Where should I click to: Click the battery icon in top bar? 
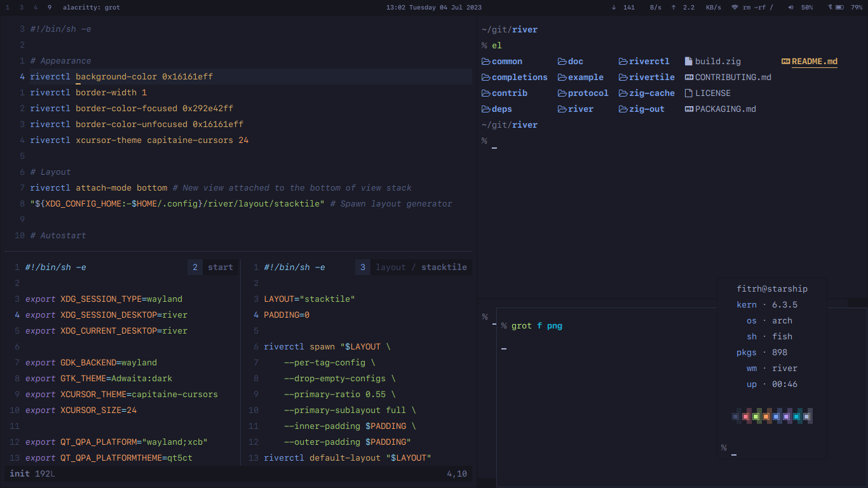click(839, 8)
